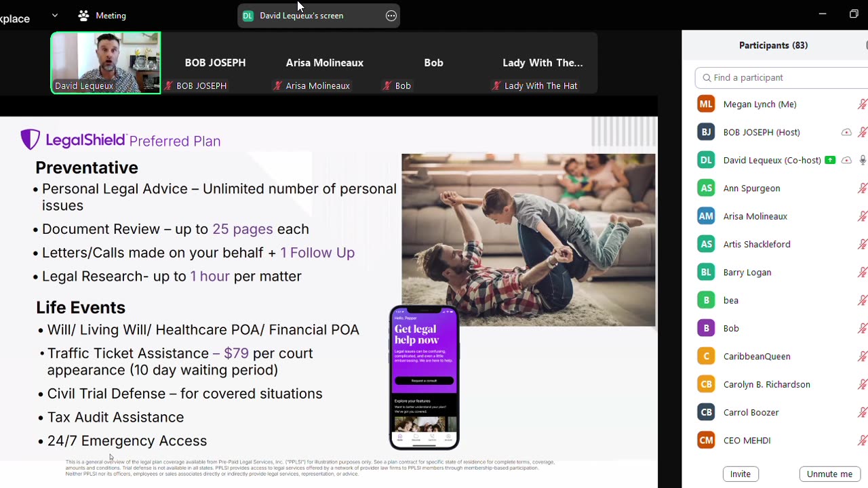Click the Find a participant search field
The image size is (868, 488).
pyautogui.click(x=781, y=77)
